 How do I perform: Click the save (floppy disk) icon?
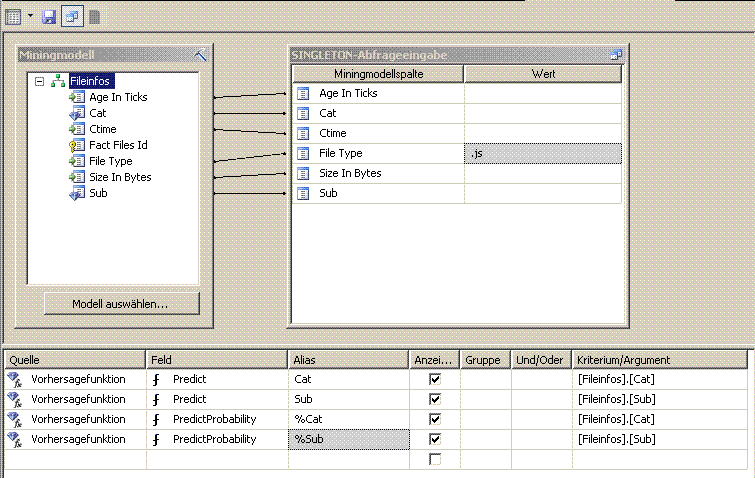pyautogui.click(x=49, y=17)
